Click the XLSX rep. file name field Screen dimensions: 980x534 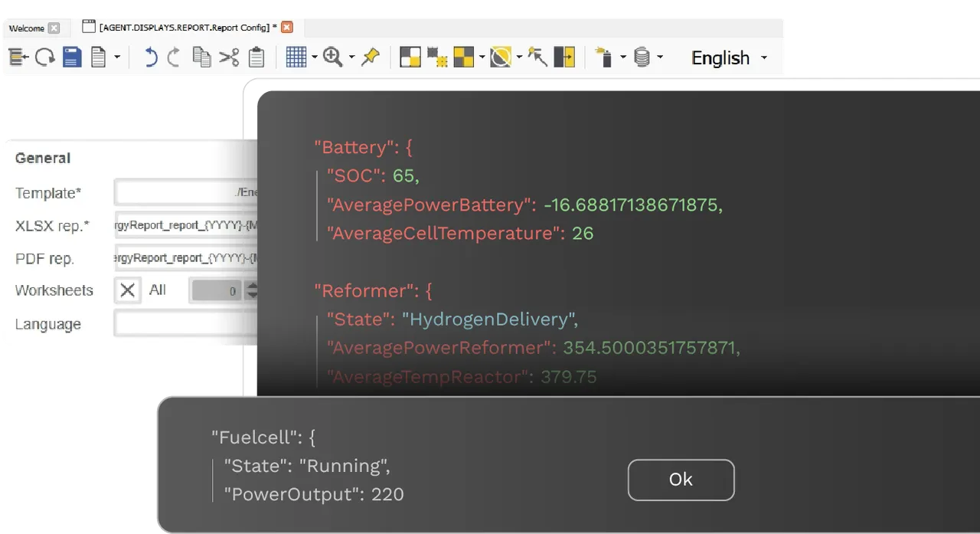(x=186, y=226)
